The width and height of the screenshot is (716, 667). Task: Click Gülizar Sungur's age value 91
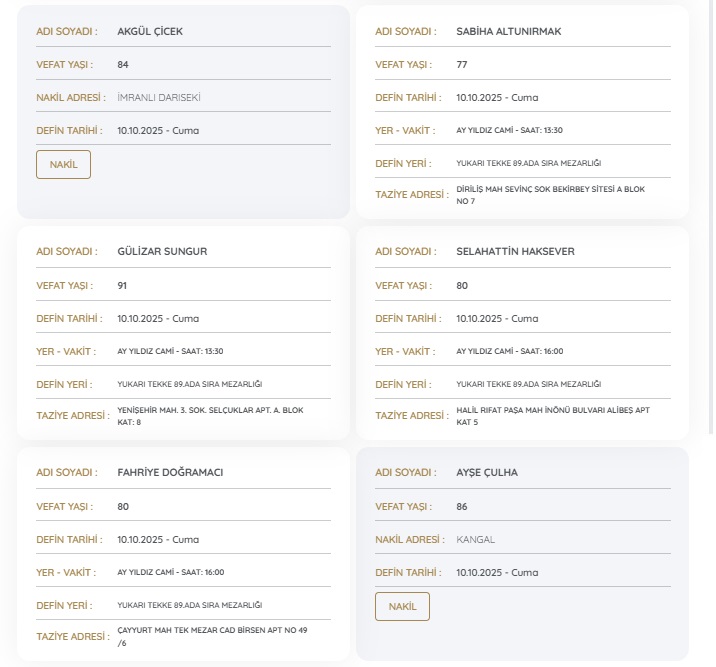[122, 285]
